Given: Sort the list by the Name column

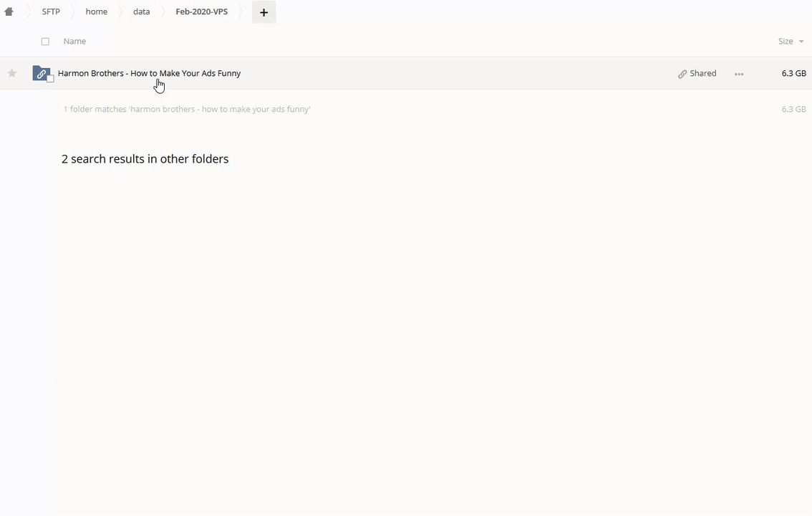Looking at the screenshot, I should click(74, 42).
